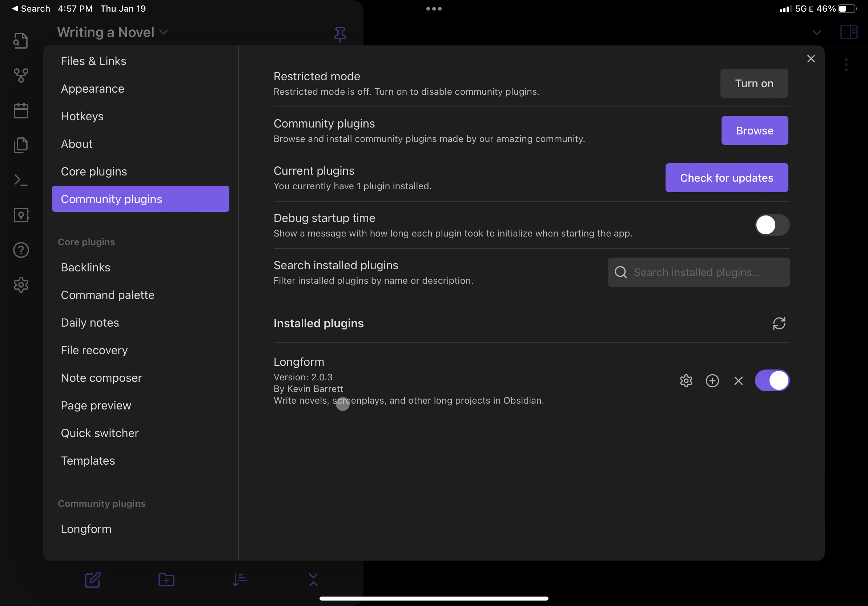Open the quick switcher file-search icon
868x606 pixels.
coord(21,40)
